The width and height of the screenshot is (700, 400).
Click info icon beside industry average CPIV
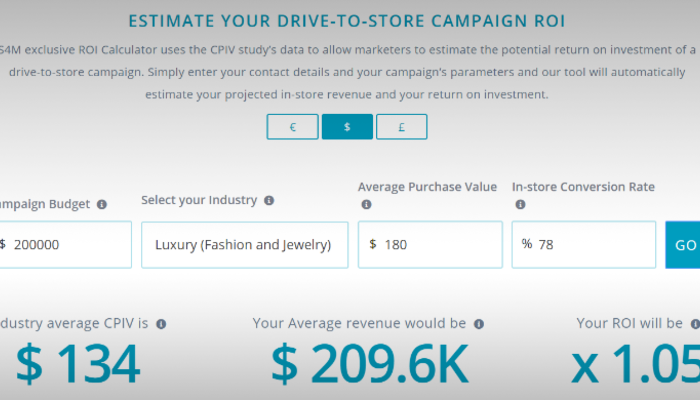point(161,324)
